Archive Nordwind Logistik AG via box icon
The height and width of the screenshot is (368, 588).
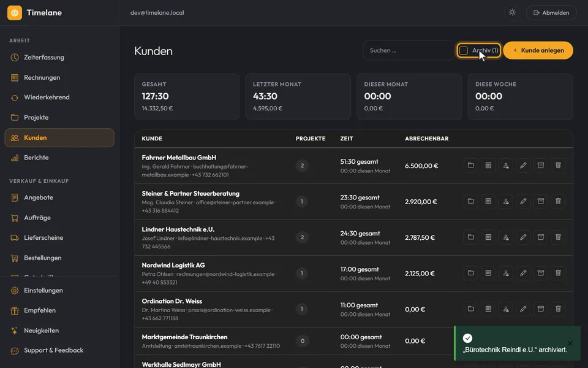[541, 273]
